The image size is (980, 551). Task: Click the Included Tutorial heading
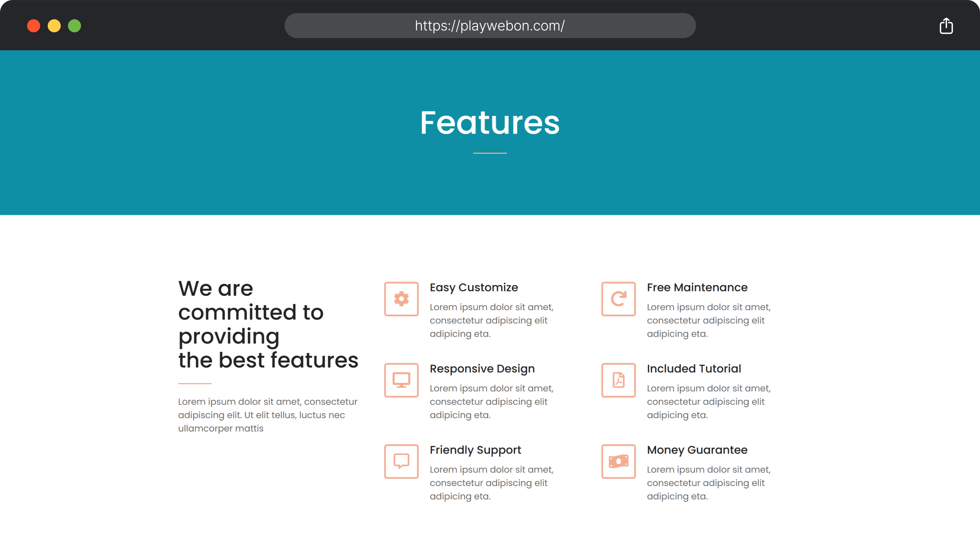tap(694, 369)
